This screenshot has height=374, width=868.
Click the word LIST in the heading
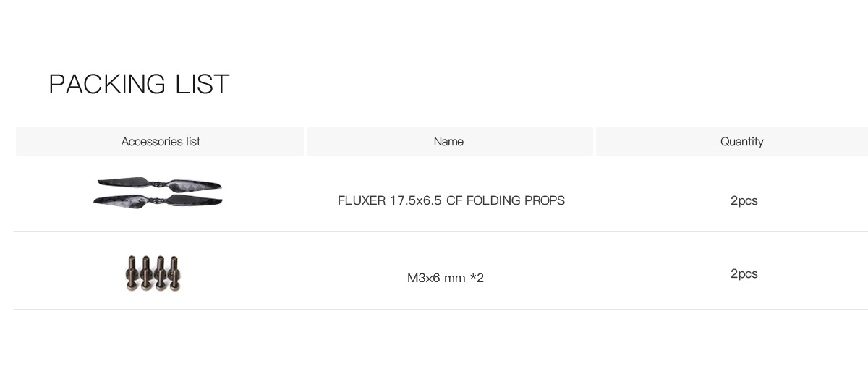tap(202, 85)
